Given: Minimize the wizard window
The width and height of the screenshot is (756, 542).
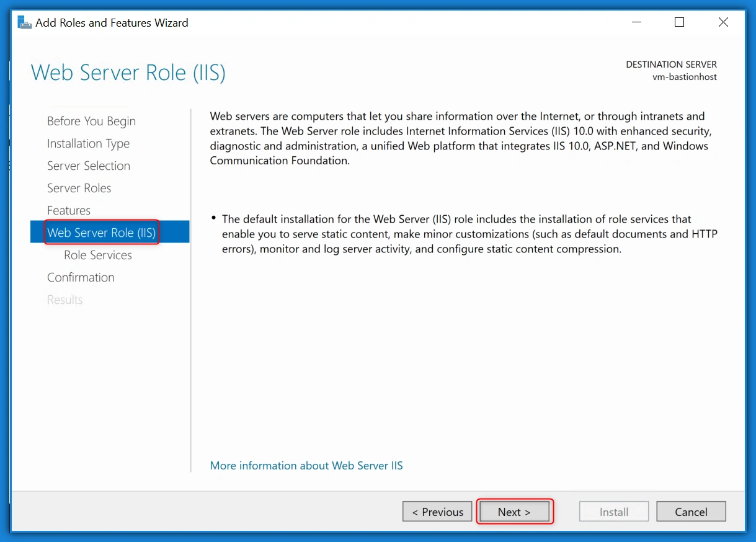Looking at the screenshot, I should 637,22.
